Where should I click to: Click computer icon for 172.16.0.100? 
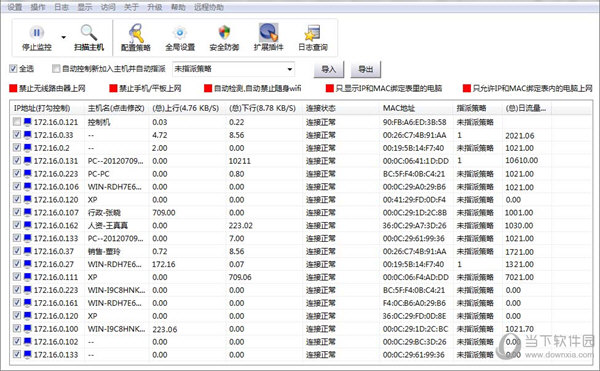pos(28,329)
